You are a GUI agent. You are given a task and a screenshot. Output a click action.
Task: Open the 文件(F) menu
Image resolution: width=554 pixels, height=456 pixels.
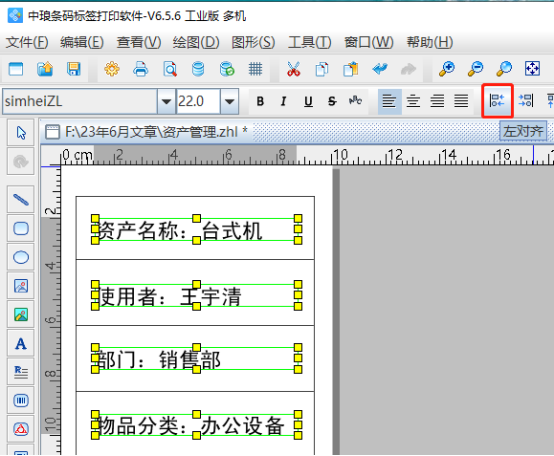pyautogui.click(x=27, y=42)
